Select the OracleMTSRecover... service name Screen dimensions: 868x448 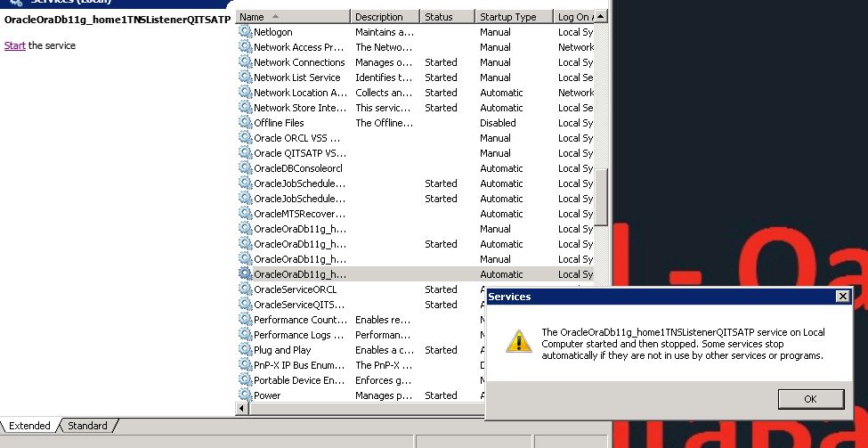click(x=299, y=214)
